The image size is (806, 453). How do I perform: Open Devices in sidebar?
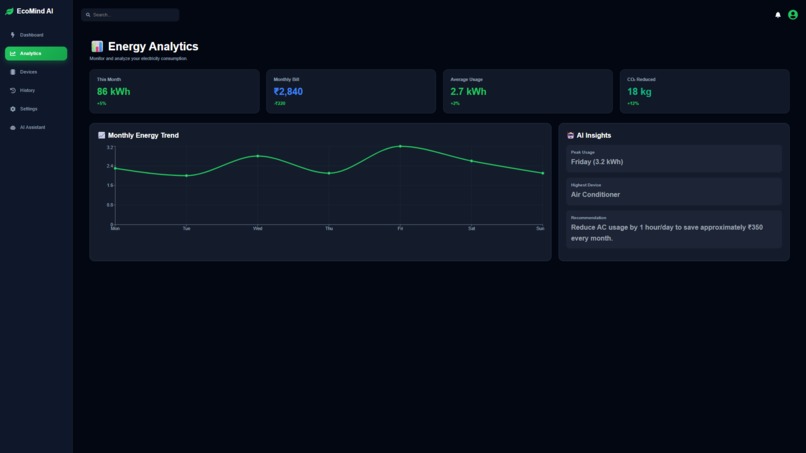(36, 72)
